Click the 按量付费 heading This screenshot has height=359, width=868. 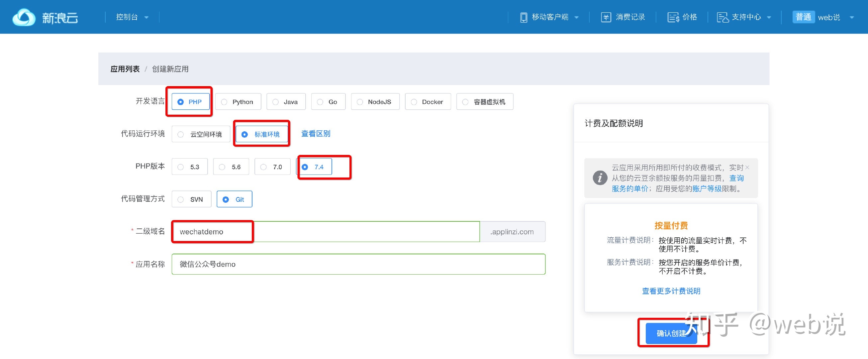pos(671,225)
